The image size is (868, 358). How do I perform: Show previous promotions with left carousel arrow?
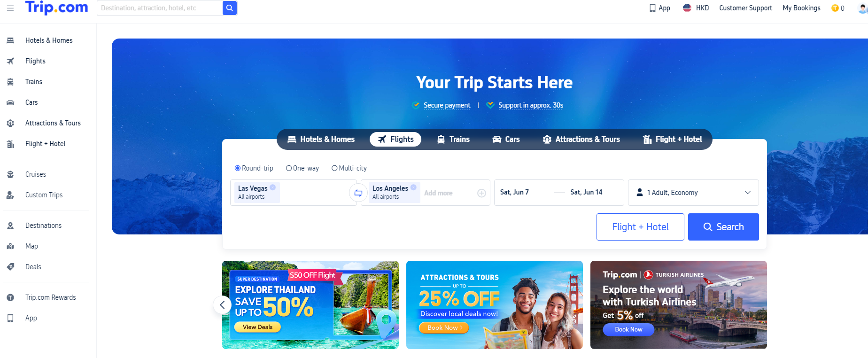click(222, 305)
